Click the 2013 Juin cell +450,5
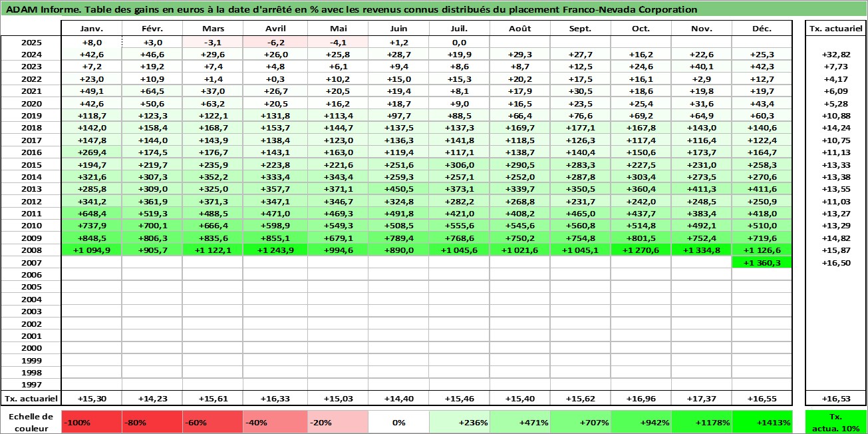868x434 pixels. [398, 189]
